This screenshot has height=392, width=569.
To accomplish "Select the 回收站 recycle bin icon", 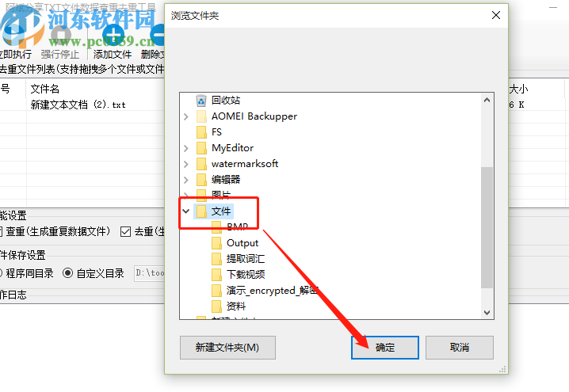I will pyautogui.click(x=201, y=101).
